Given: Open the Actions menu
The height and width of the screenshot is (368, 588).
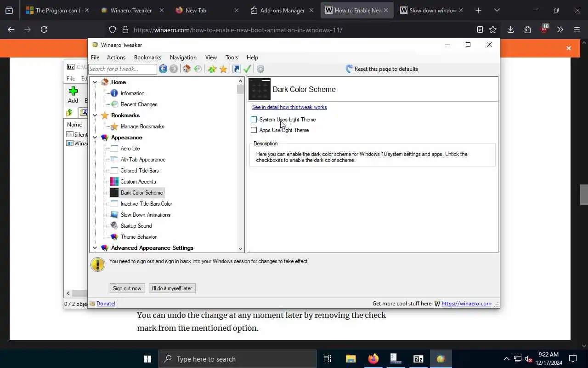Looking at the screenshot, I should 116,57.
